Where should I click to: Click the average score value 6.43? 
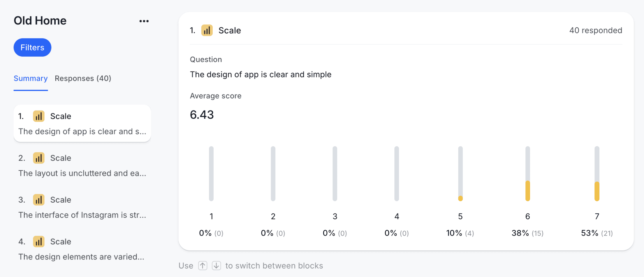click(202, 115)
